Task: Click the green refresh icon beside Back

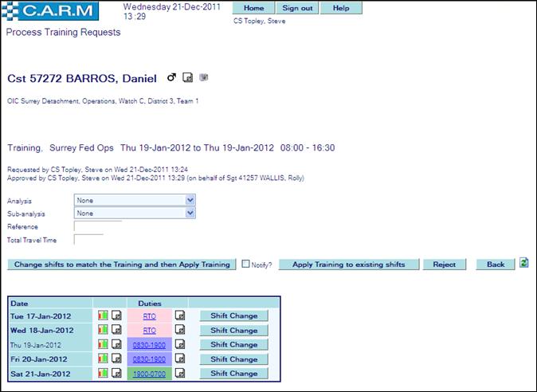Action: tap(524, 263)
